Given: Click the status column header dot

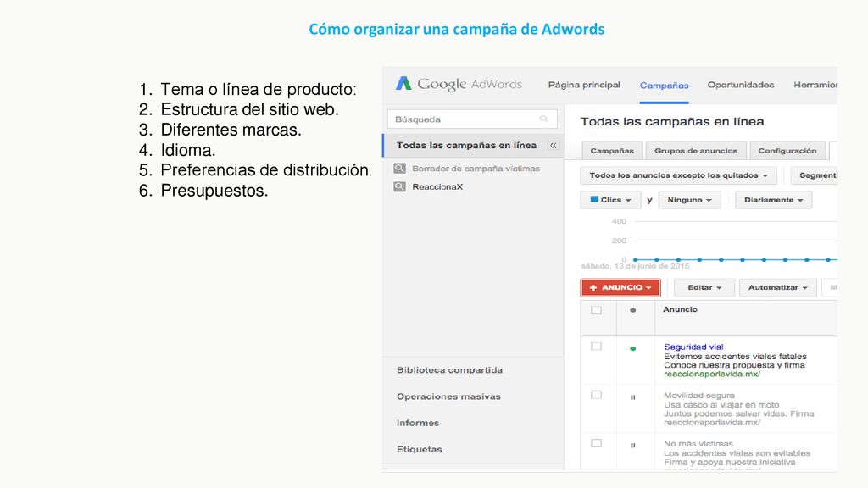Looking at the screenshot, I should click(x=632, y=310).
